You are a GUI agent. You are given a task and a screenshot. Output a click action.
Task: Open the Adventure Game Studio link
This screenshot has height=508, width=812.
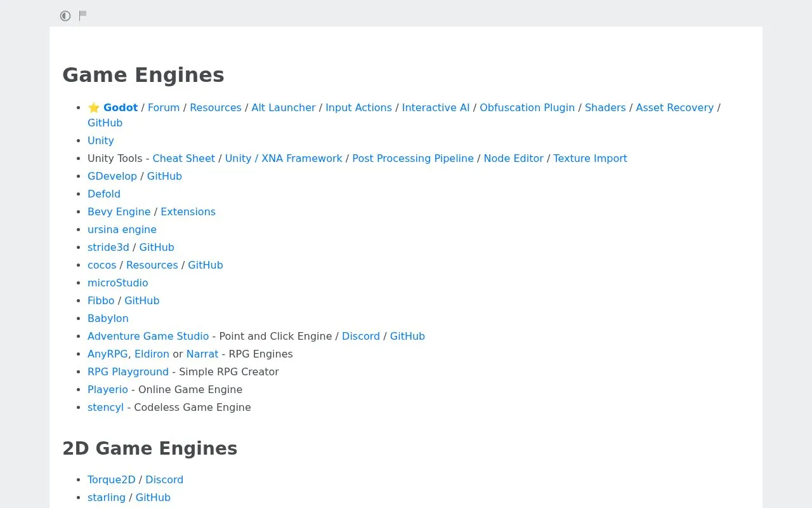coord(148,336)
